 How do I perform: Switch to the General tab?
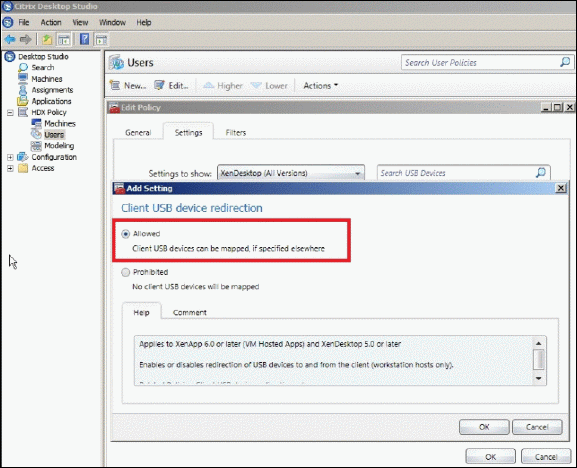click(x=138, y=132)
